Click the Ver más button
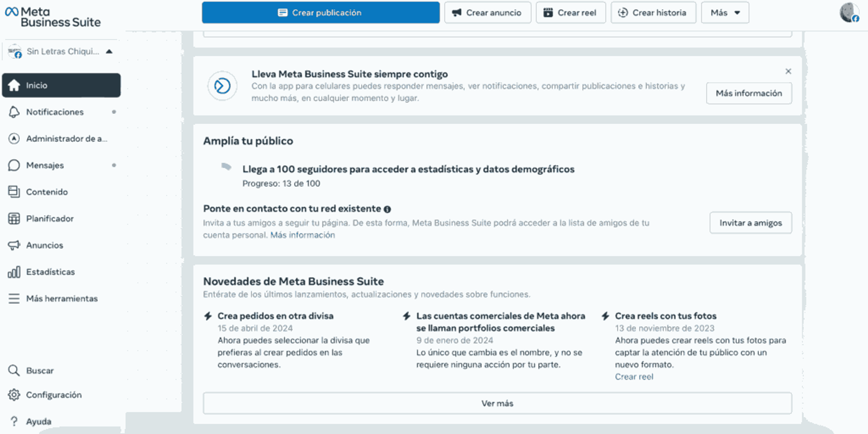 click(497, 403)
